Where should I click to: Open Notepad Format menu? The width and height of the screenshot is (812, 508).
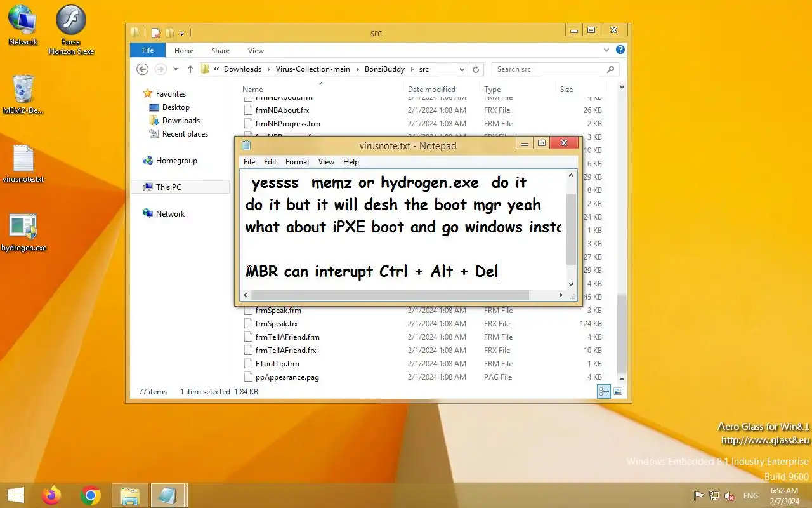[298, 162]
